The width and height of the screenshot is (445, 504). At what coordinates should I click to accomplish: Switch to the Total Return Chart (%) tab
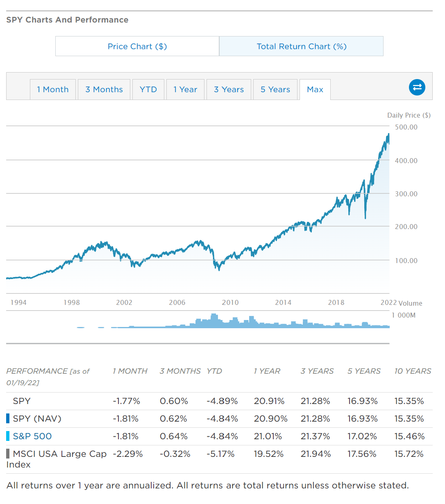coord(302,46)
